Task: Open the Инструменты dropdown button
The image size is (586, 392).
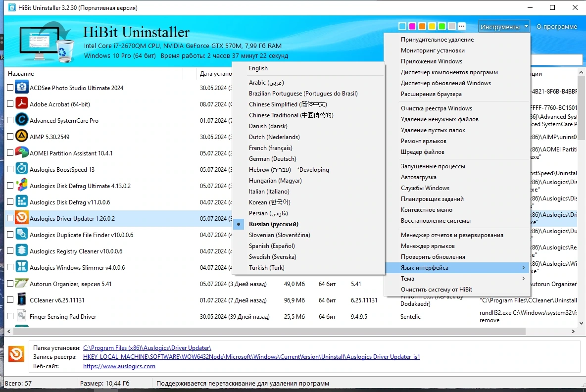Action: 504,27
